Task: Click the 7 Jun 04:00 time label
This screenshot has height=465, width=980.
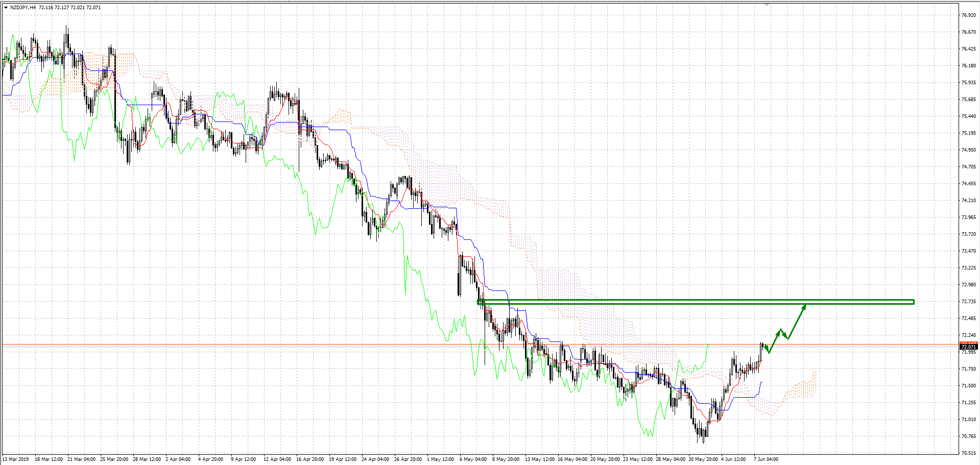Action: [766, 459]
